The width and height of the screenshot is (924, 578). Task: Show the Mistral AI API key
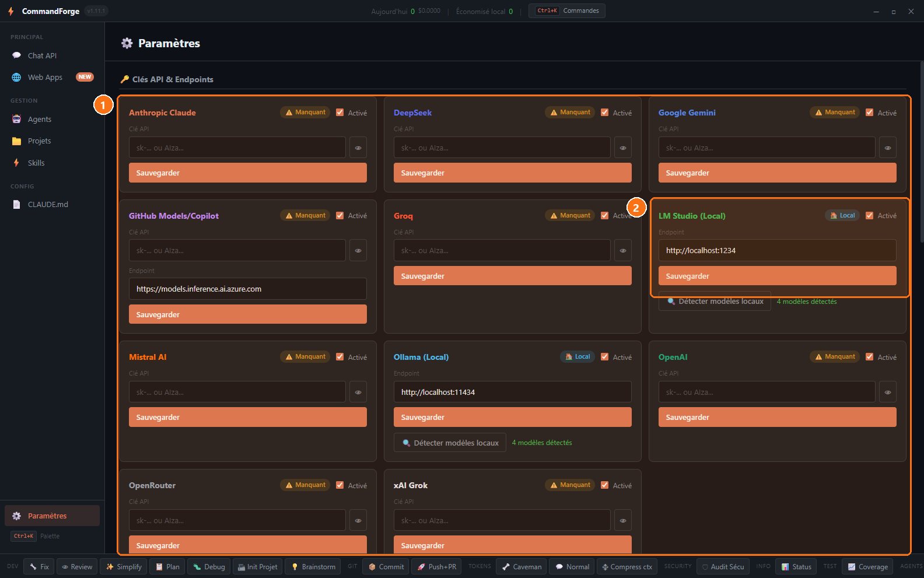click(358, 392)
